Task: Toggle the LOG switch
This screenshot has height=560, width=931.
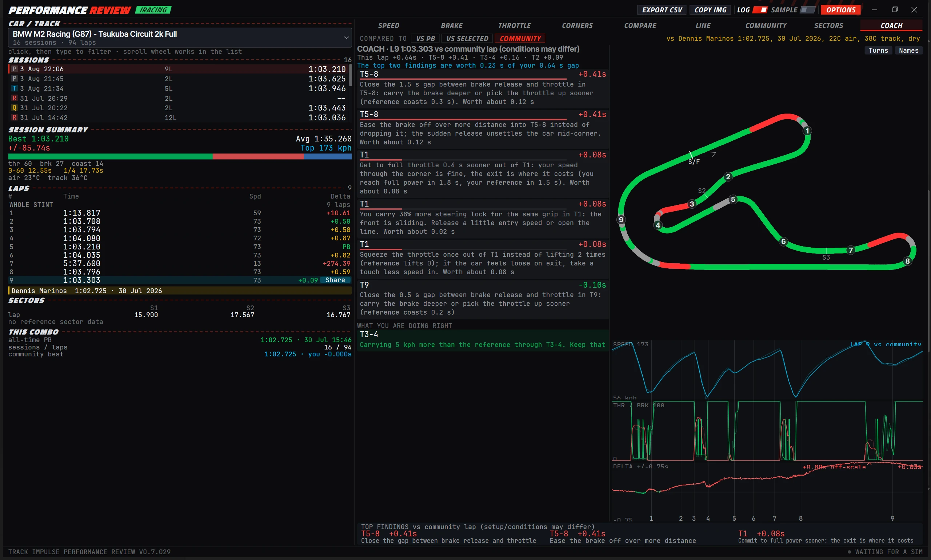Action: (760, 10)
